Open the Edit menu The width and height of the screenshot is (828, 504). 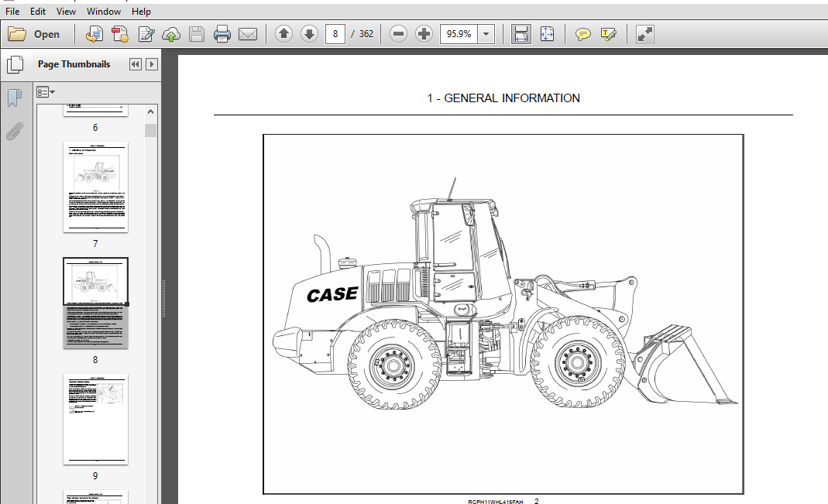(37, 11)
